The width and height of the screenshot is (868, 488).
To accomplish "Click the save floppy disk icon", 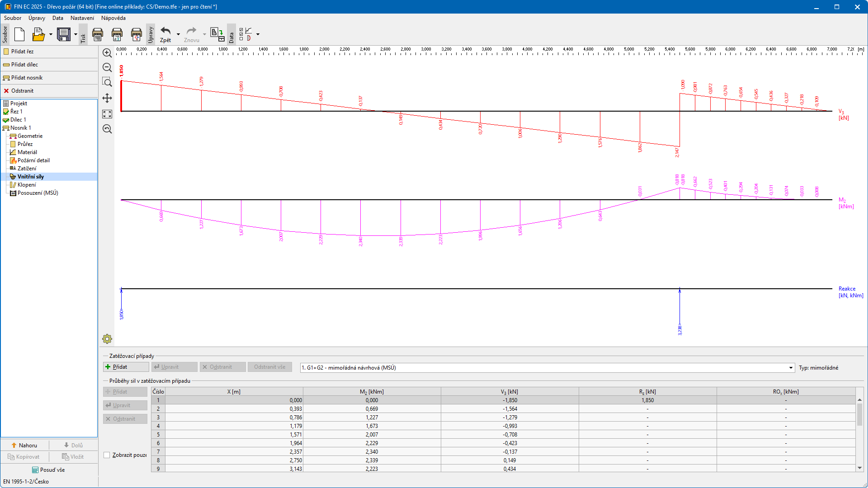I will point(64,34).
